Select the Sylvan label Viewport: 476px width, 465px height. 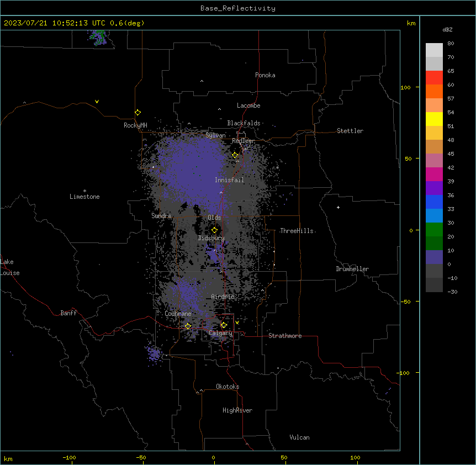click(x=215, y=135)
